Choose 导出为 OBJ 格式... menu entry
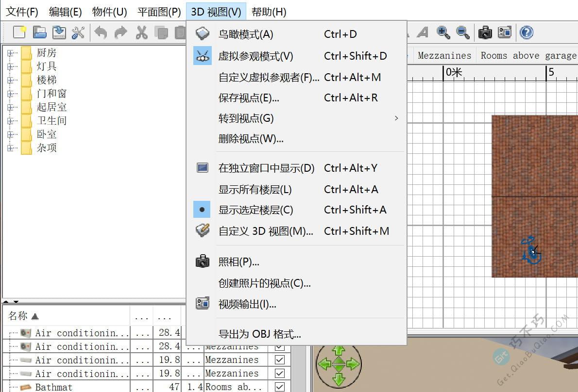The image size is (578, 392). (296, 334)
